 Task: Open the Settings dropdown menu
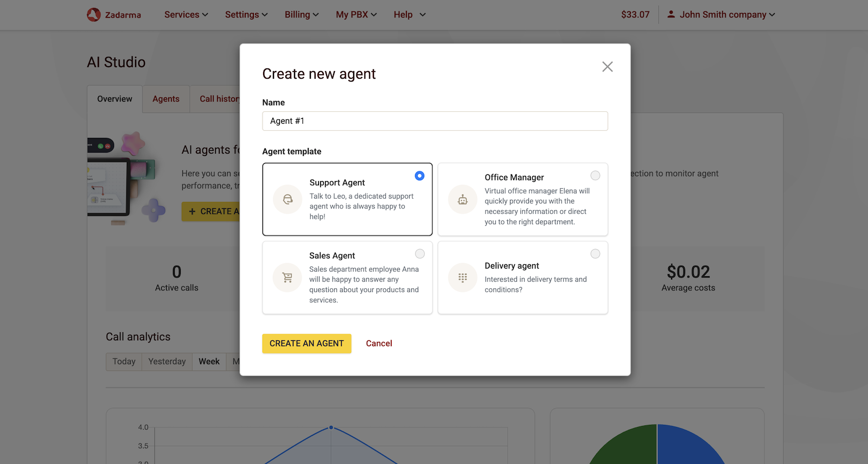(246, 15)
